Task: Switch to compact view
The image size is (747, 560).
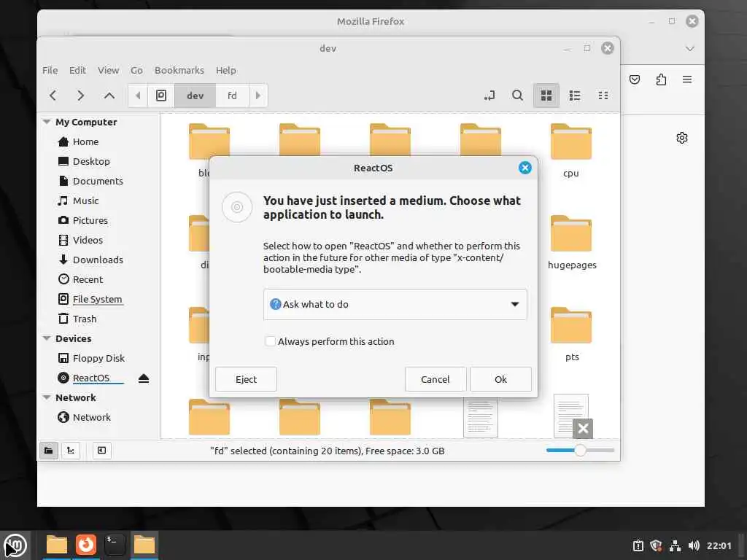Action: coord(603,96)
